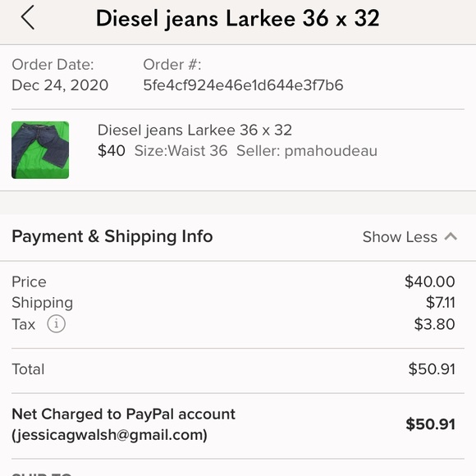This screenshot has height=476, width=476.
Task: Tap the PayPal email jessicagwalsh@gmail.com
Action: coord(109,435)
